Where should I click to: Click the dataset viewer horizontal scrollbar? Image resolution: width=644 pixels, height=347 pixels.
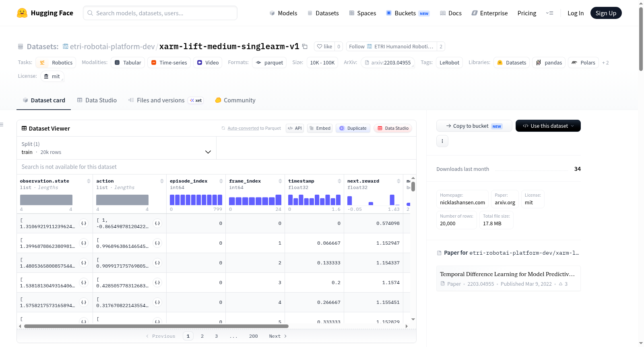(156, 326)
